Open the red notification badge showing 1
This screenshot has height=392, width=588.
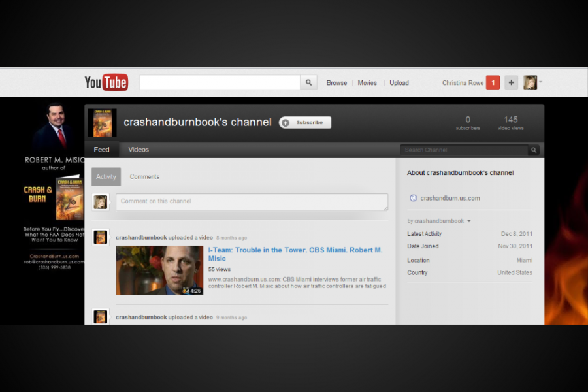(493, 82)
